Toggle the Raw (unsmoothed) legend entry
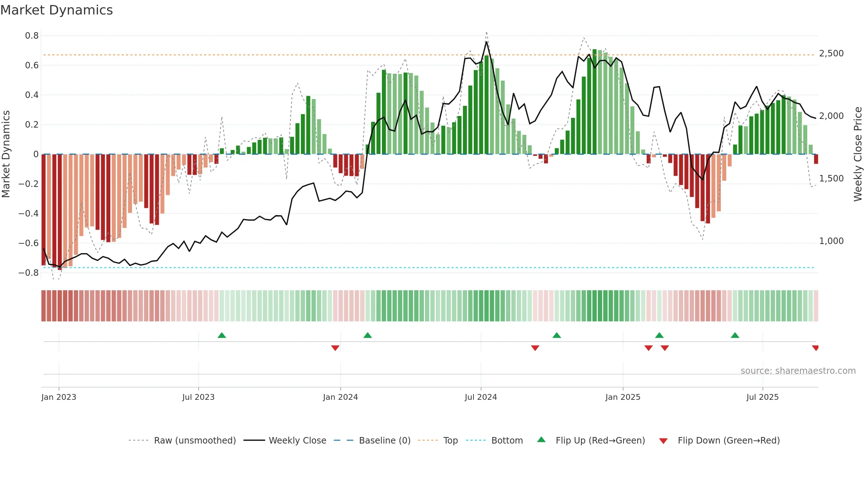Viewport: 868px width, 488px height. coord(182,440)
